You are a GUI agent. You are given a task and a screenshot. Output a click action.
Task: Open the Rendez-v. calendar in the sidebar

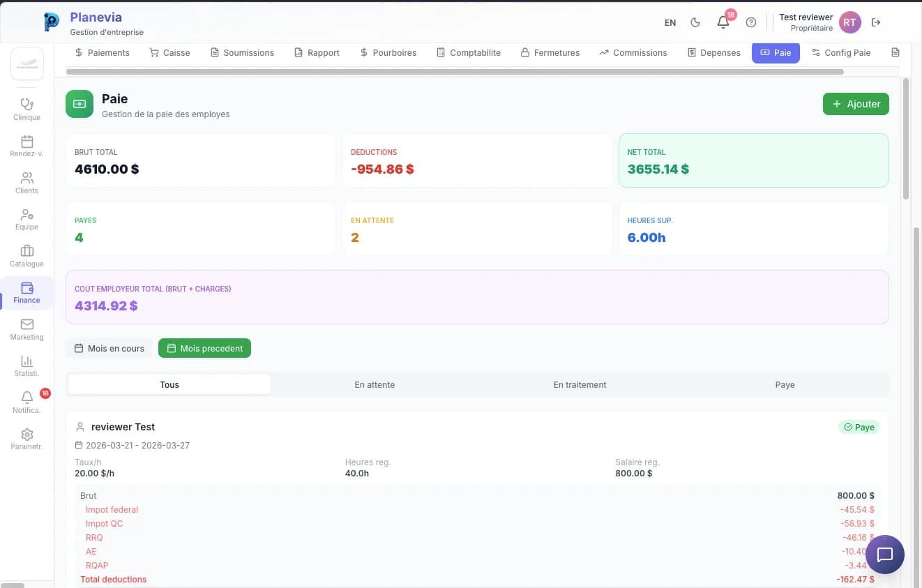coord(27,146)
